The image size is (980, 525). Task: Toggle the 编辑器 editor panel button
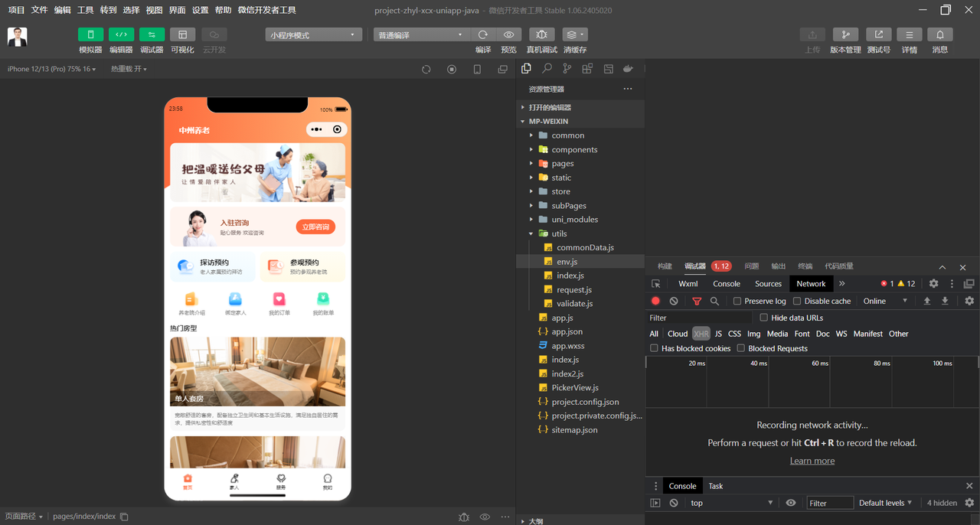tap(121, 34)
